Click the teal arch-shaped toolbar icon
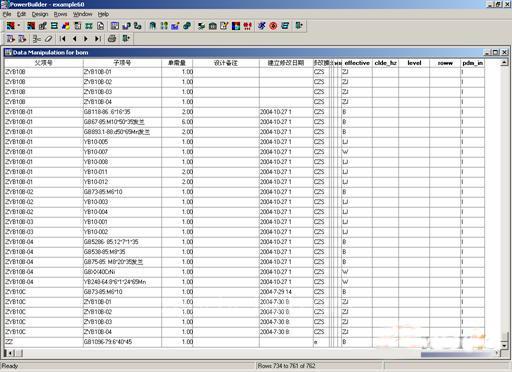 click(x=152, y=26)
